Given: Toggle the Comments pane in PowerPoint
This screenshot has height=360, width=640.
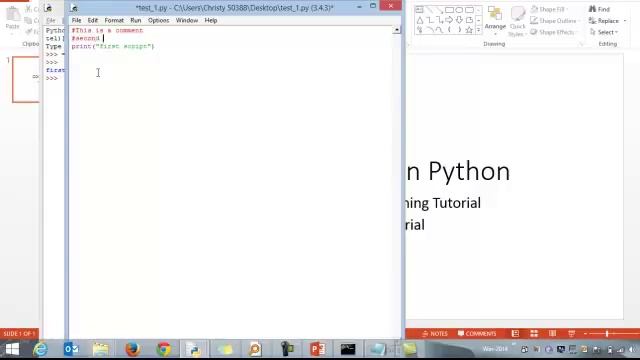Looking at the screenshot, I should (x=477, y=334).
